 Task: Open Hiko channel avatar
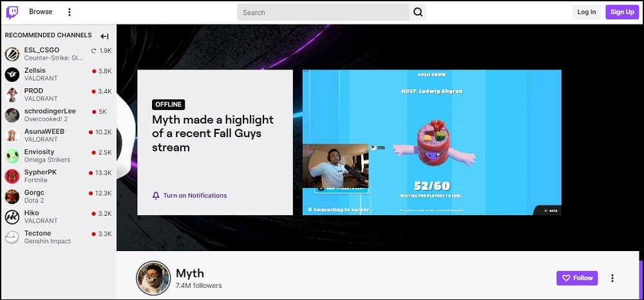[x=12, y=217]
